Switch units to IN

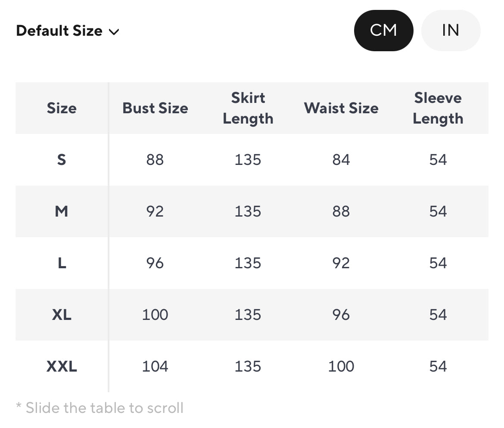451,31
